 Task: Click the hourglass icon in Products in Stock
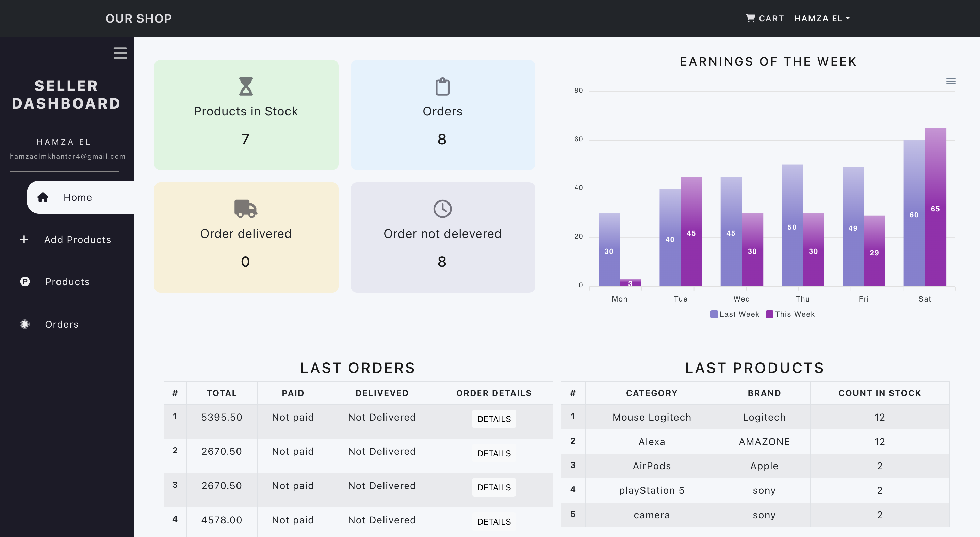click(x=246, y=86)
